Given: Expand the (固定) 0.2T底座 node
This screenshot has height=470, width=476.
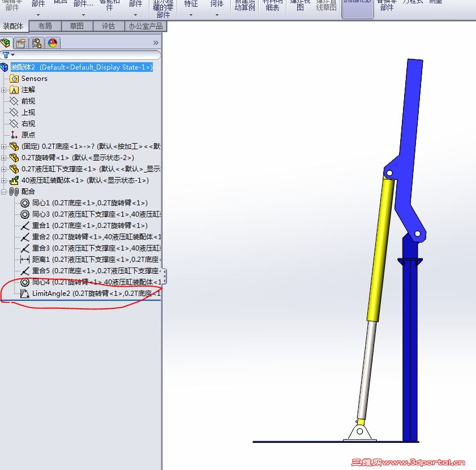Looking at the screenshot, I should click(x=3, y=146).
